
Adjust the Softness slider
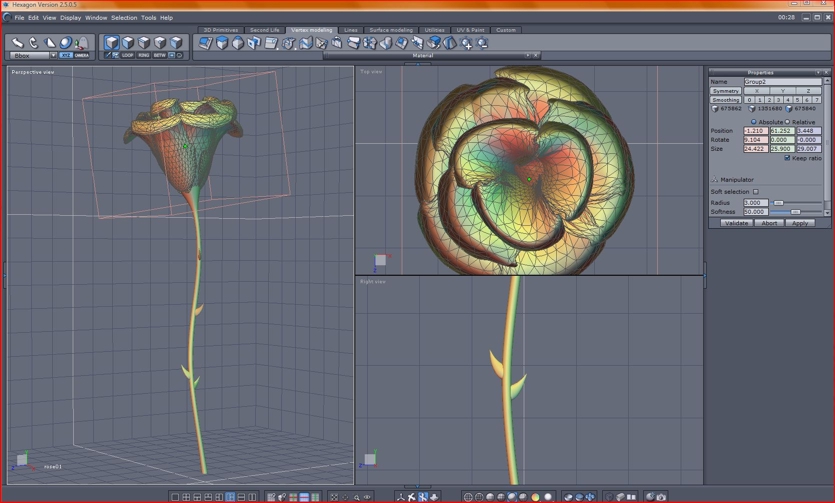point(795,212)
